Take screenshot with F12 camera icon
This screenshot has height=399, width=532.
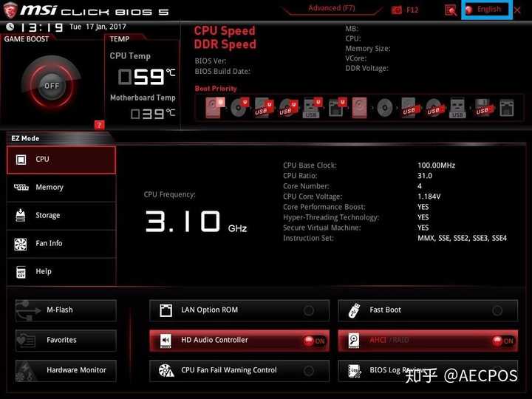click(396, 10)
